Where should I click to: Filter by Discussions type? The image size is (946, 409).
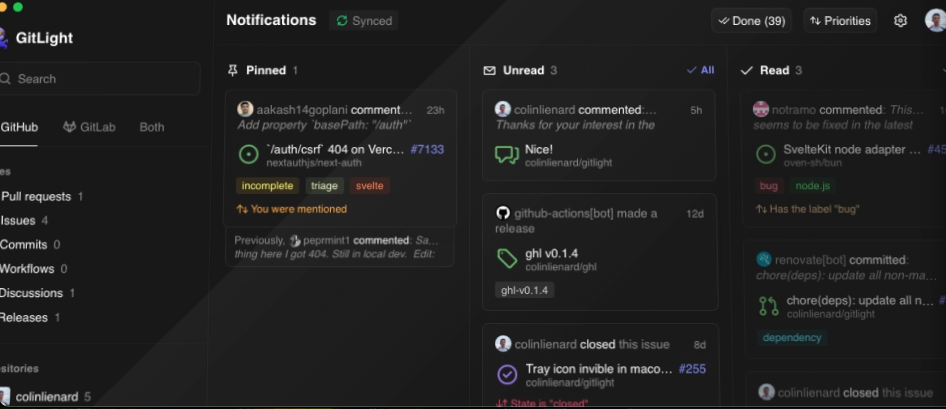click(x=32, y=293)
